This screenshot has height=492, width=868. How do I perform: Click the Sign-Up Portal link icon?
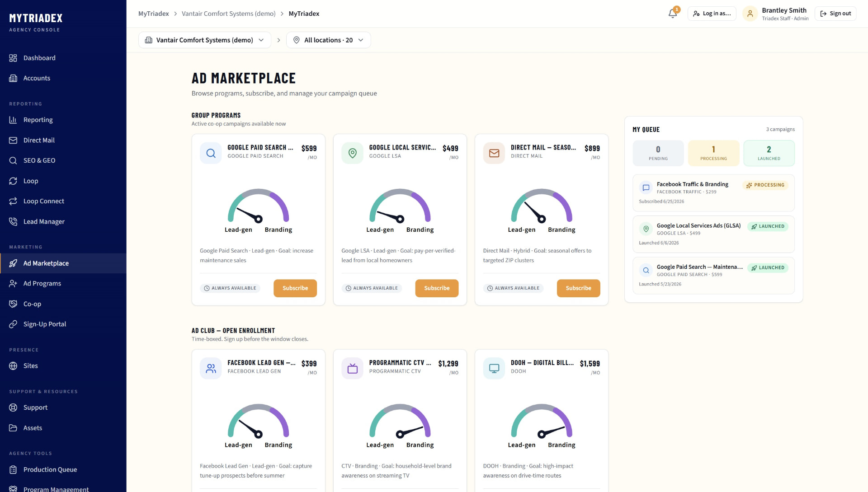pyautogui.click(x=13, y=324)
